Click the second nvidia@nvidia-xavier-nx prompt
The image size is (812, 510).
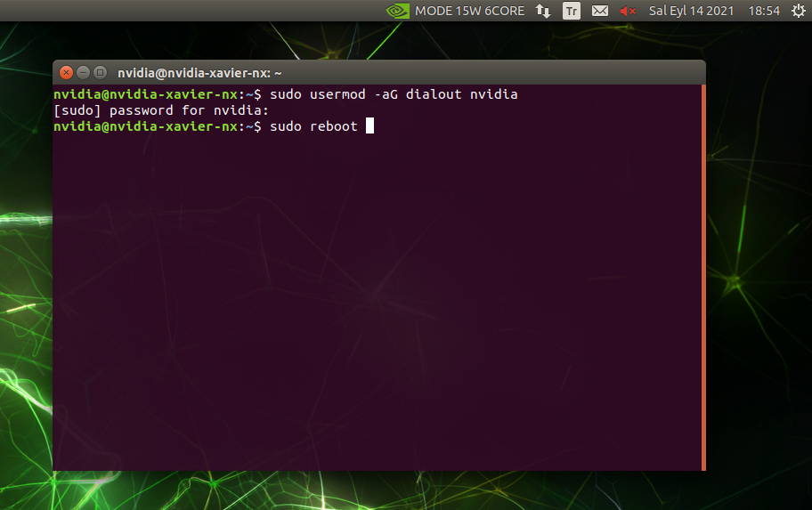click(157, 126)
